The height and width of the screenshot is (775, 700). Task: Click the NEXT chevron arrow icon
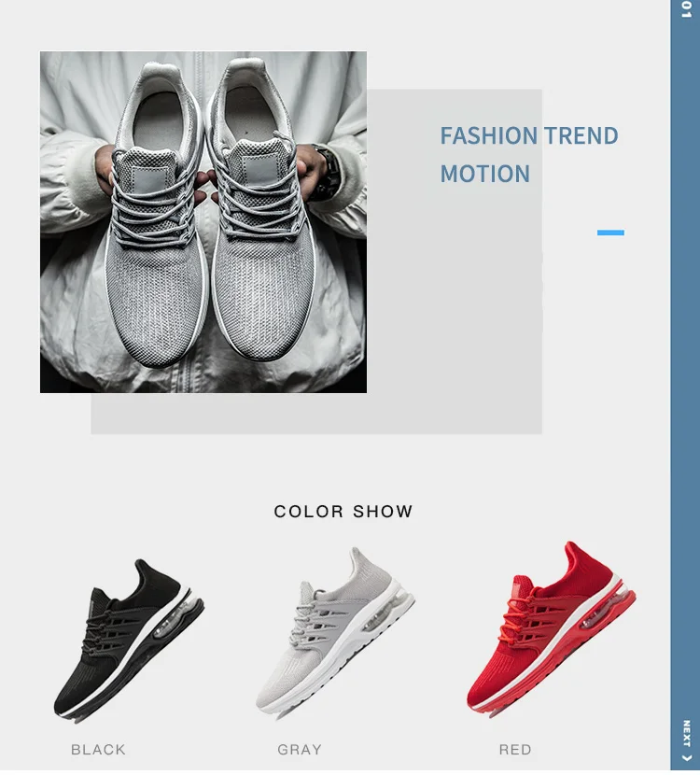click(x=686, y=758)
